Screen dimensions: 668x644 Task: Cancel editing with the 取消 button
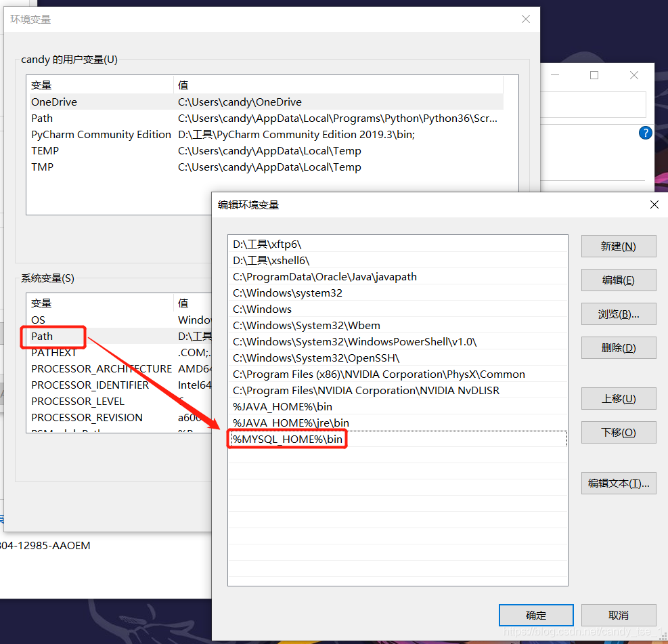(617, 615)
